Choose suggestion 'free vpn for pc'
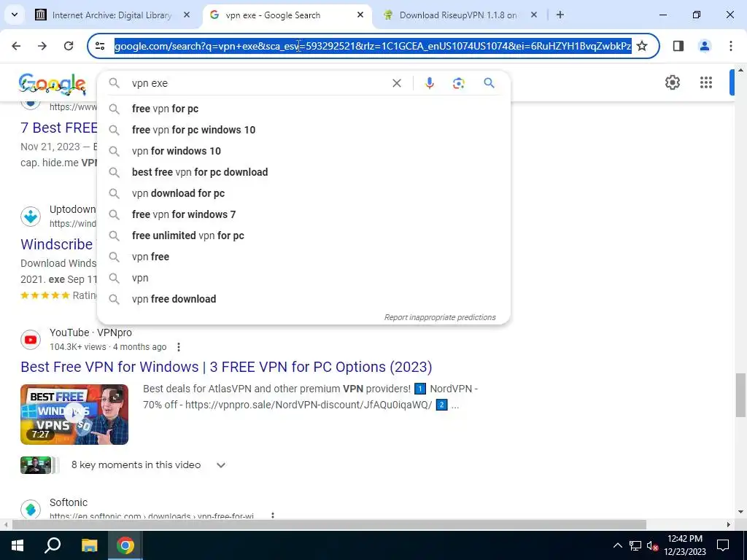The width and height of the screenshot is (747, 560). coord(303,109)
